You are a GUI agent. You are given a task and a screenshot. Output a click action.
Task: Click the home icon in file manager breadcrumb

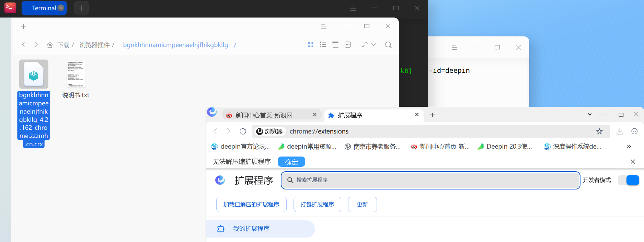50,45
